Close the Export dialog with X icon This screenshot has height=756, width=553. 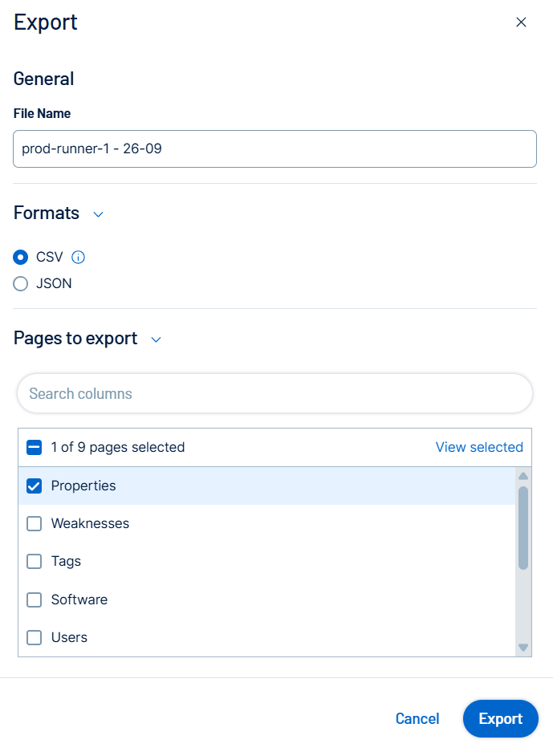[x=521, y=22]
